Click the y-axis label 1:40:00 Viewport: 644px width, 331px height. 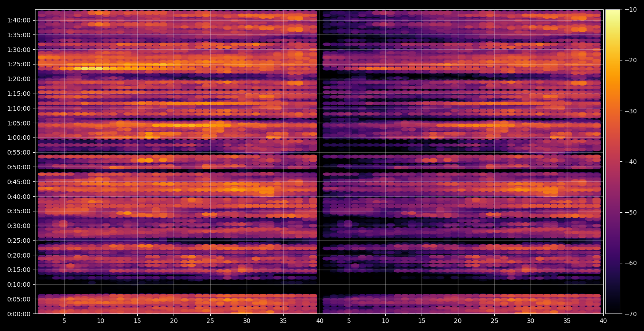click(x=19, y=20)
